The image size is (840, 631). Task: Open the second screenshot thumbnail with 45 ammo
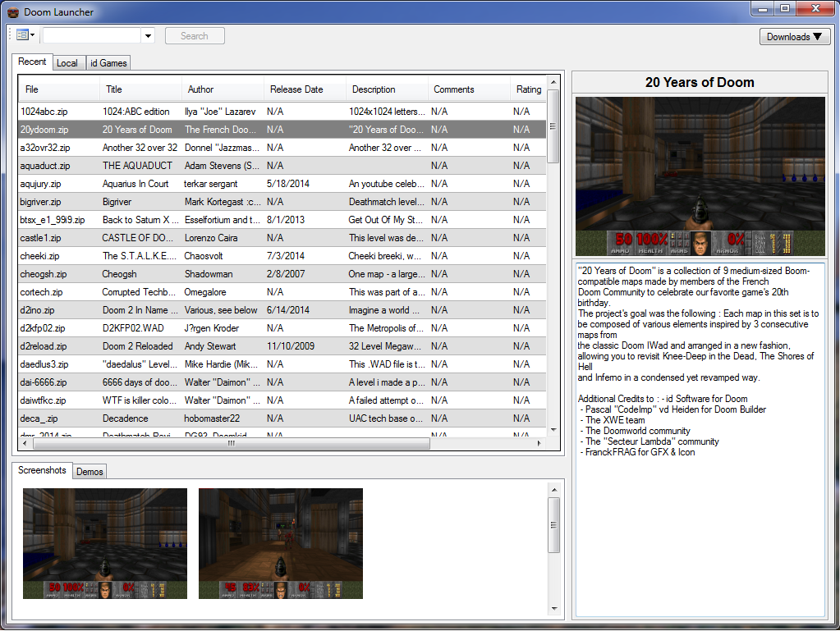coord(281,543)
